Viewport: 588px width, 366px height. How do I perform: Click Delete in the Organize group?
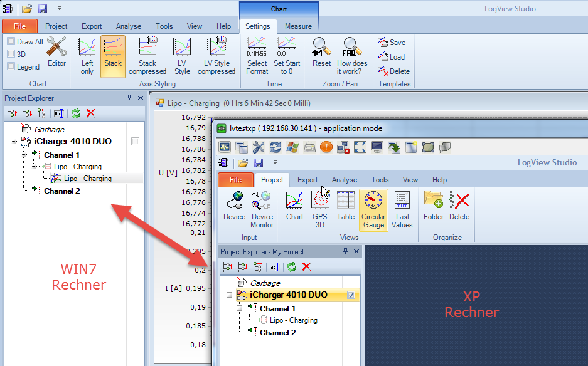[x=459, y=206]
